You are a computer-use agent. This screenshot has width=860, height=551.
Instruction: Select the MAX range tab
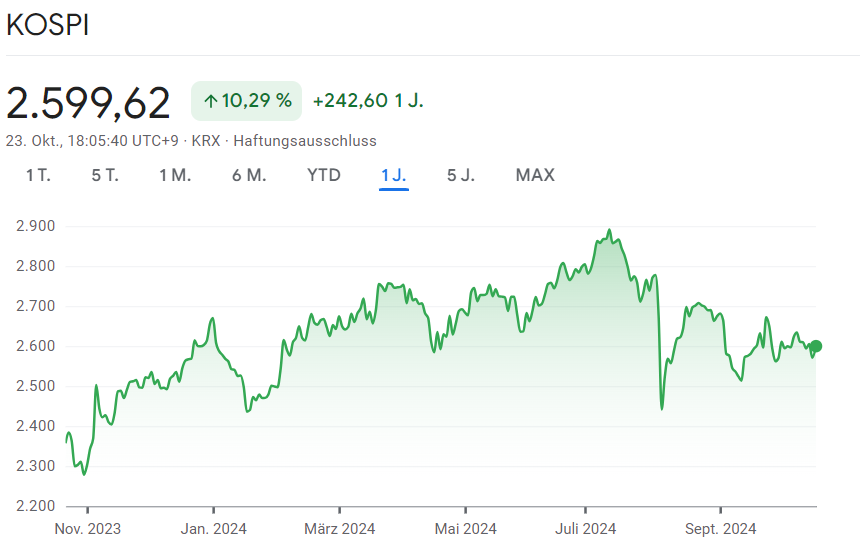(535, 175)
